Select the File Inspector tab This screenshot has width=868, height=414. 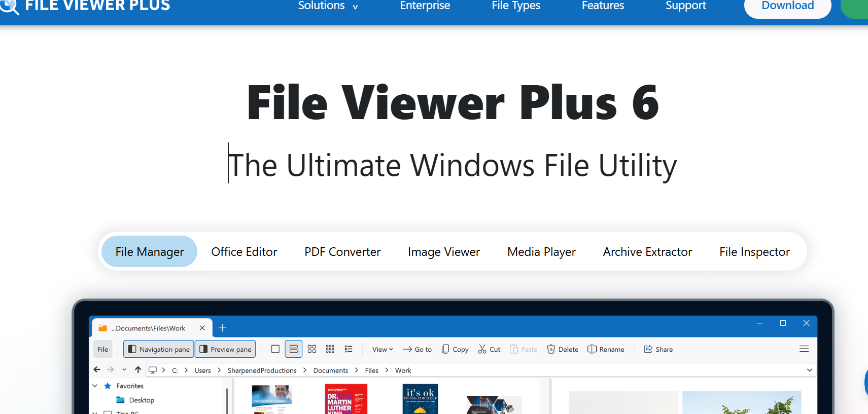coord(754,251)
